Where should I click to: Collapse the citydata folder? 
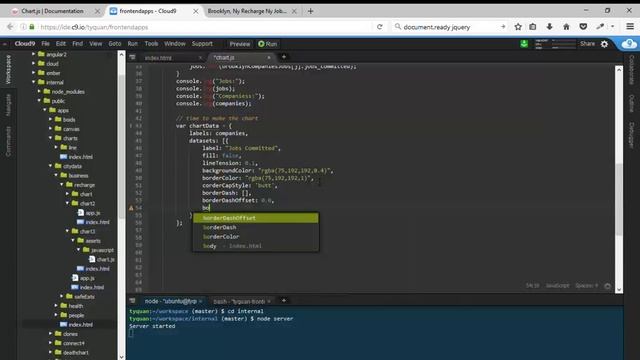click(51, 166)
